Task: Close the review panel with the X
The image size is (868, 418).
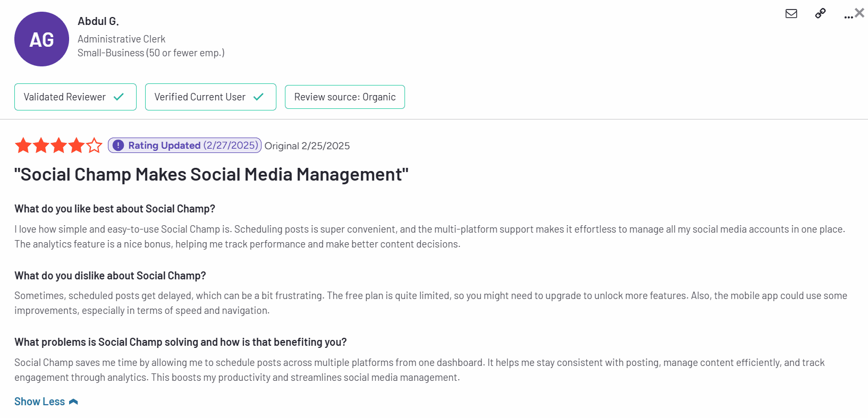Action: [859, 13]
